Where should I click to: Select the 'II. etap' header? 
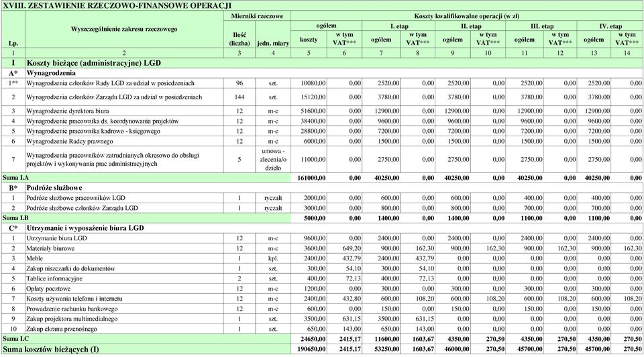click(x=471, y=26)
